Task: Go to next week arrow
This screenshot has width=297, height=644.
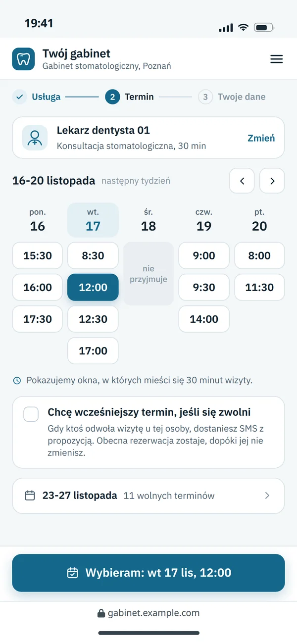Action: tap(272, 181)
